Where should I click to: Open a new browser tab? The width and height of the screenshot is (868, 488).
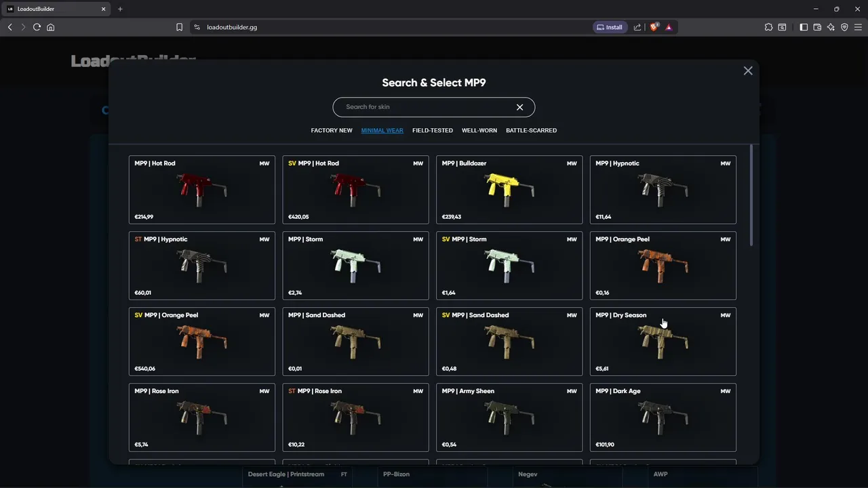click(120, 9)
